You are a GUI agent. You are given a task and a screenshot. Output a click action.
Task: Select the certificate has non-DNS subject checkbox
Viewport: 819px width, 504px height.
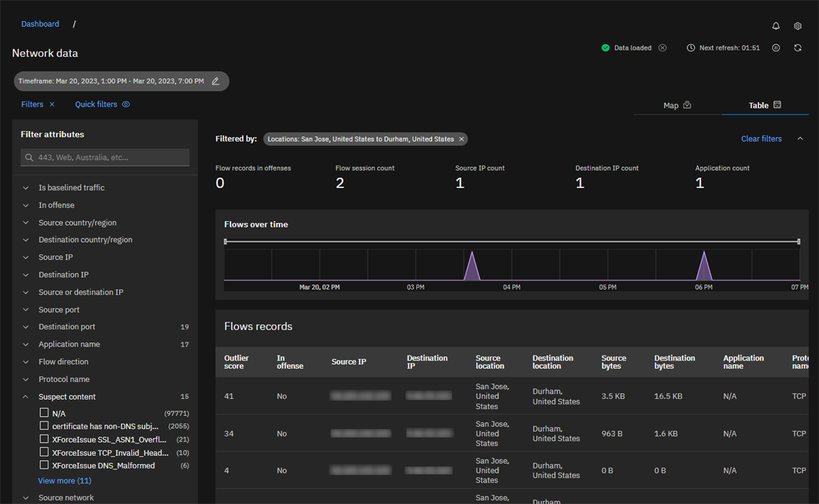coord(44,426)
